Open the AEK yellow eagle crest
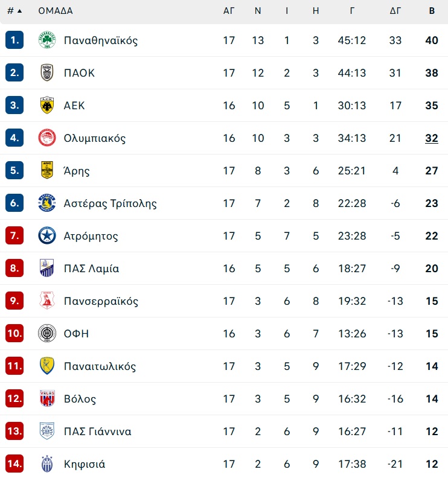 click(x=47, y=105)
